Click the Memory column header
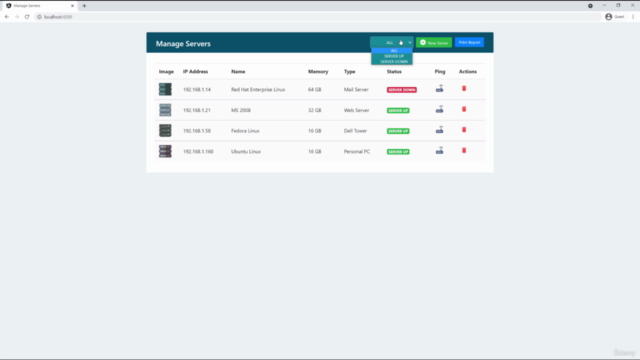This screenshot has height=360, width=640. point(318,71)
